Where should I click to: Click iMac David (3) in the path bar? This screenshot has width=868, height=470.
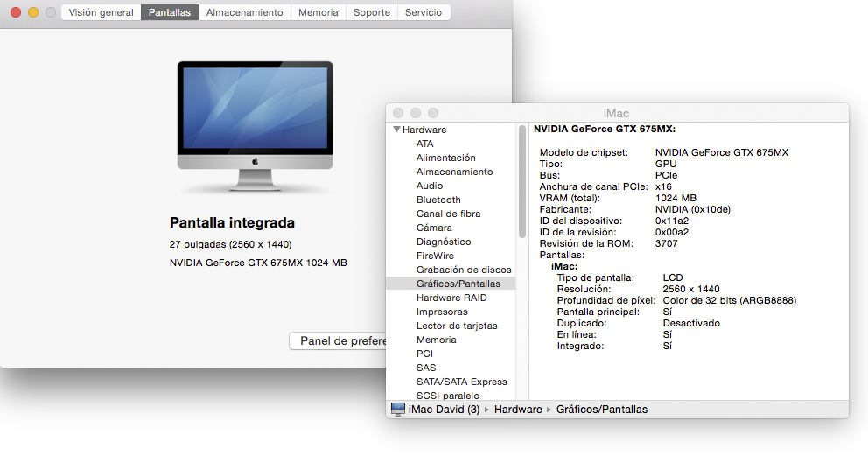tap(444, 410)
